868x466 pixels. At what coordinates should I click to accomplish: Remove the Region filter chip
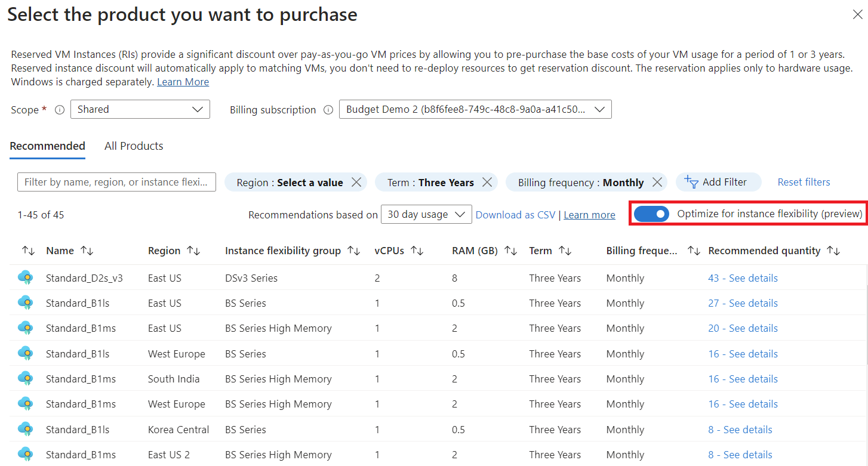(358, 182)
